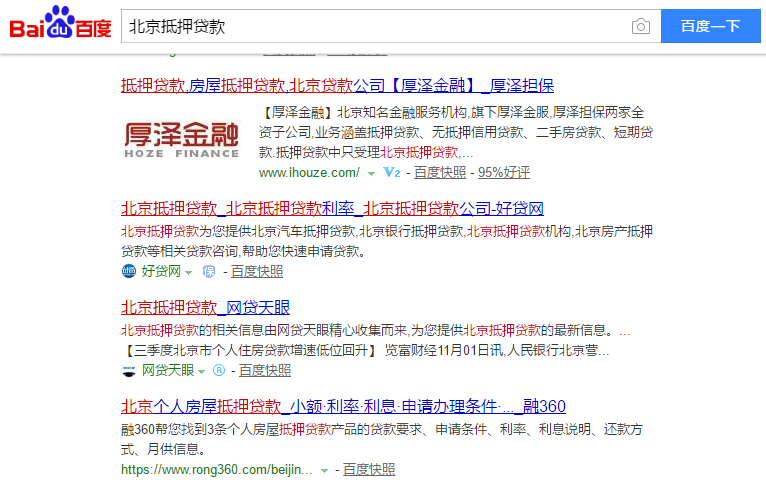Click the 好贷网 site favicon
Viewport: 766px width, 493px height.
[x=128, y=271]
